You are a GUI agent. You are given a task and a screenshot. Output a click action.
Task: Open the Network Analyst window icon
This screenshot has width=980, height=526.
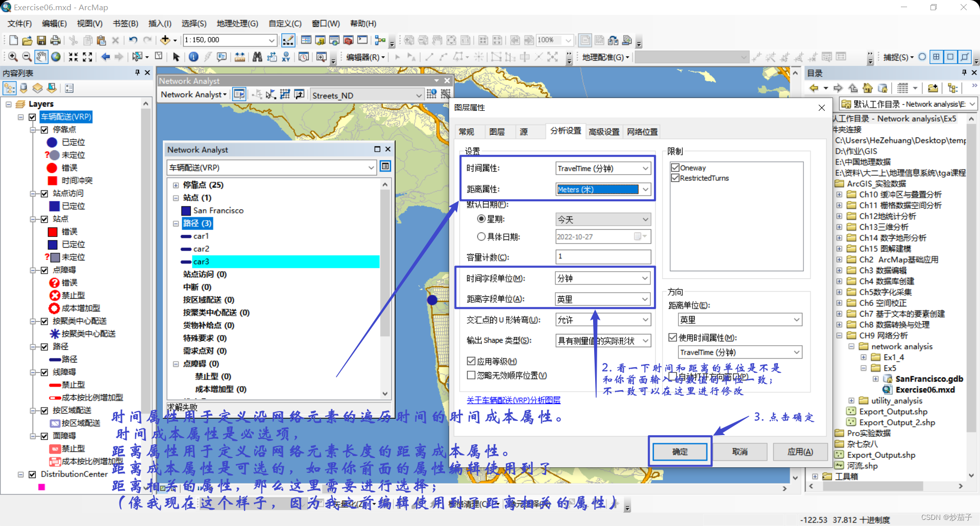(239, 94)
